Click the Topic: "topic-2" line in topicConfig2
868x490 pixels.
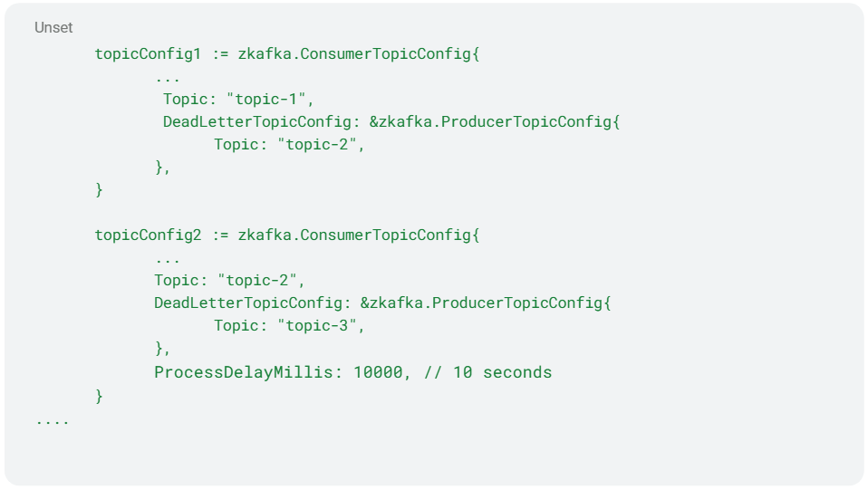tap(229, 280)
